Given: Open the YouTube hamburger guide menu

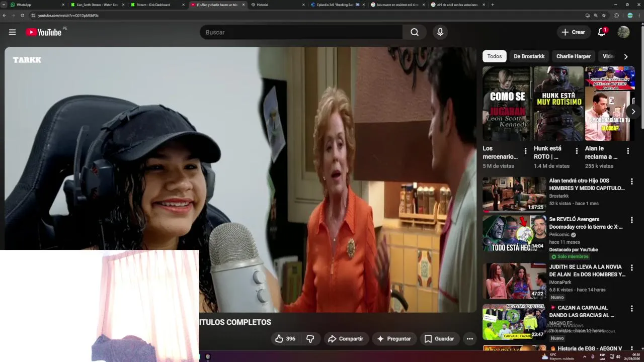Looking at the screenshot, I should pyautogui.click(x=12, y=32).
